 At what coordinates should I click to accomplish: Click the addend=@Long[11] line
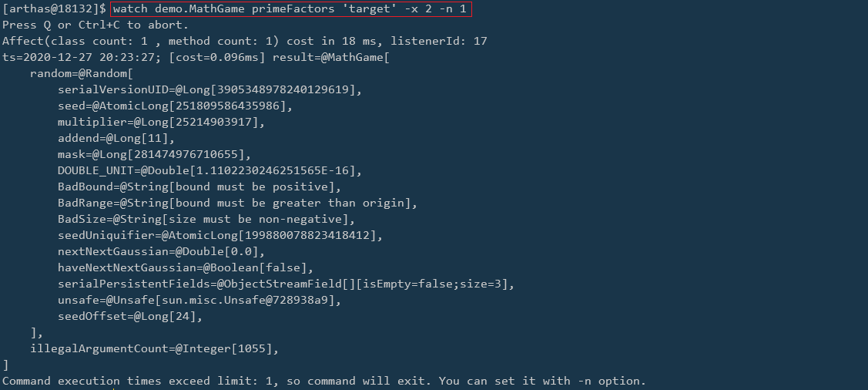pyautogui.click(x=116, y=139)
